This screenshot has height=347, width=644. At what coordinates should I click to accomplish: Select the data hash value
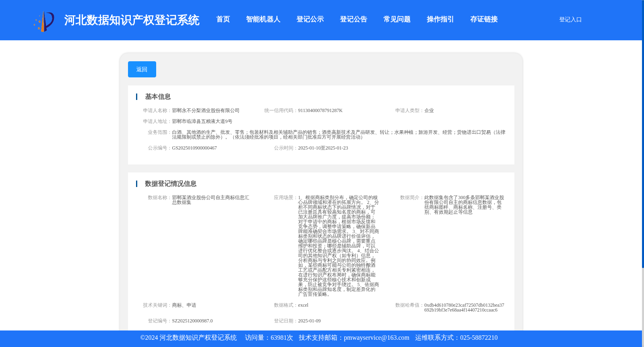coord(464,308)
